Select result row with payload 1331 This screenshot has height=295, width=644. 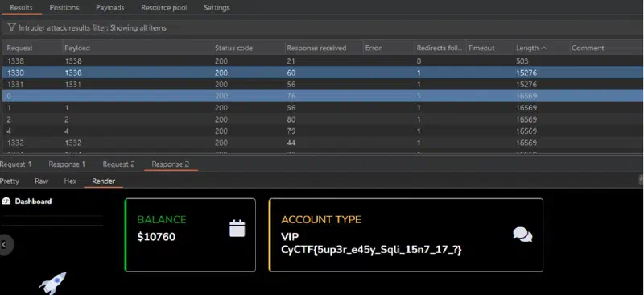tap(323, 85)
